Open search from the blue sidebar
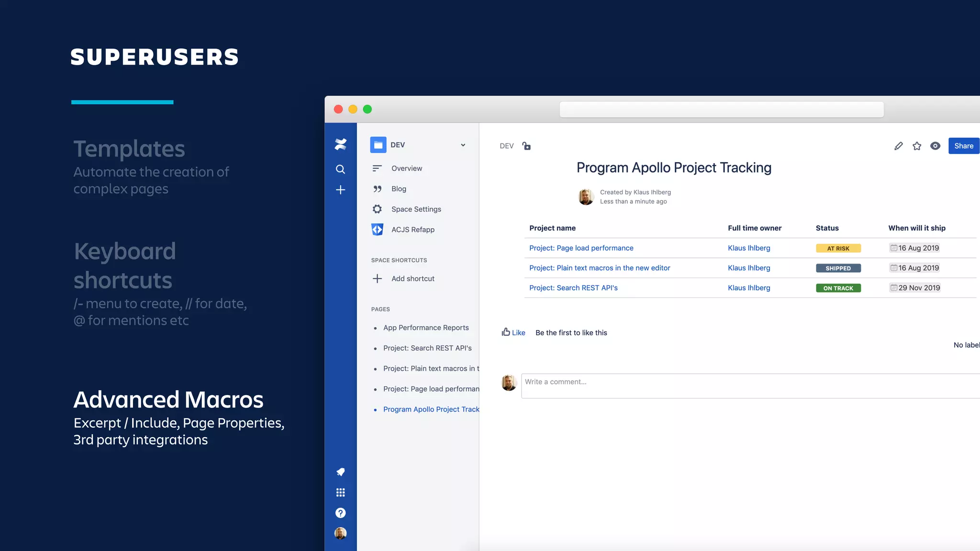 pos(340,169)
